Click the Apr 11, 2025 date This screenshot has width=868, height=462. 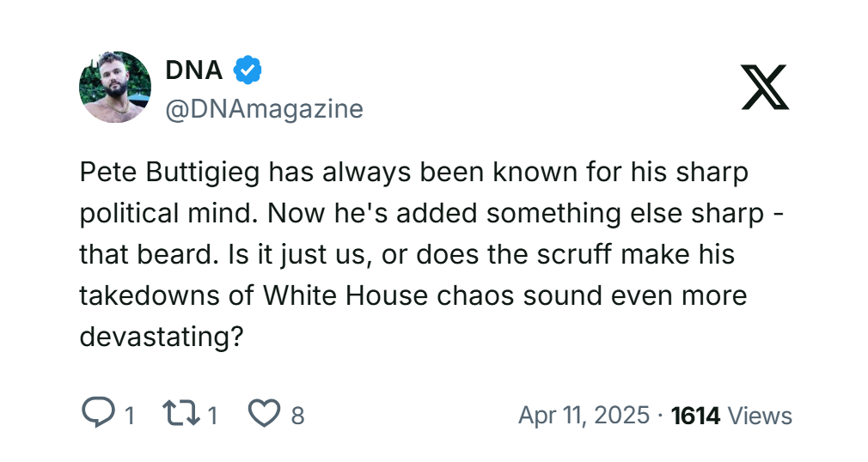[584, 416]
